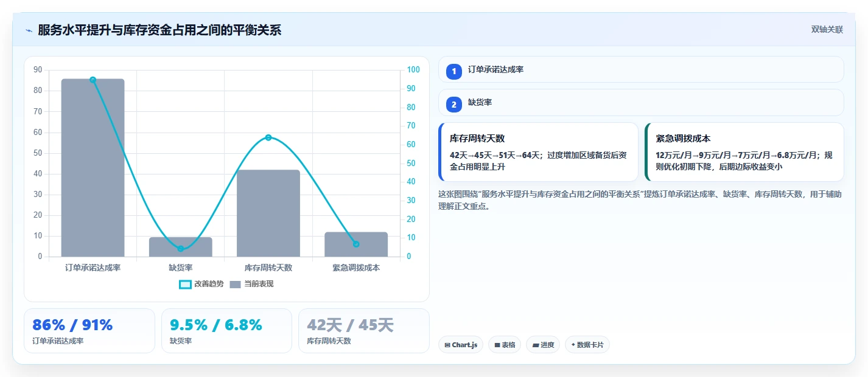
Task: Click the 表格 tag chip
Action: (x=505, y=345)
